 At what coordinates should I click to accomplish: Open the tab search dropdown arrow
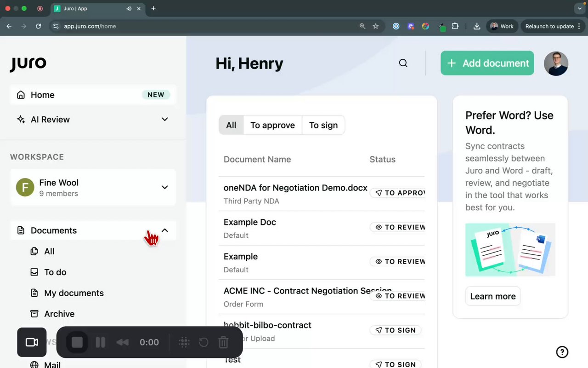pyautogui.click(x=579, y=8)
